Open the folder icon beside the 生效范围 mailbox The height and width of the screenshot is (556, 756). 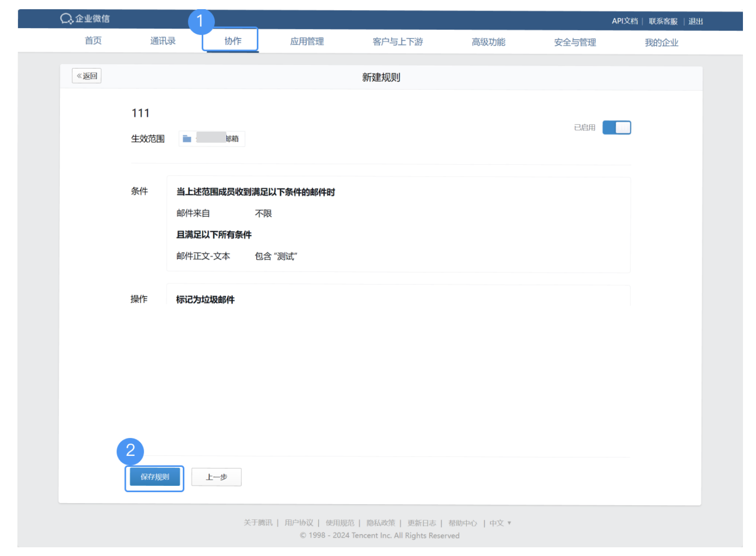coord(187,138)
